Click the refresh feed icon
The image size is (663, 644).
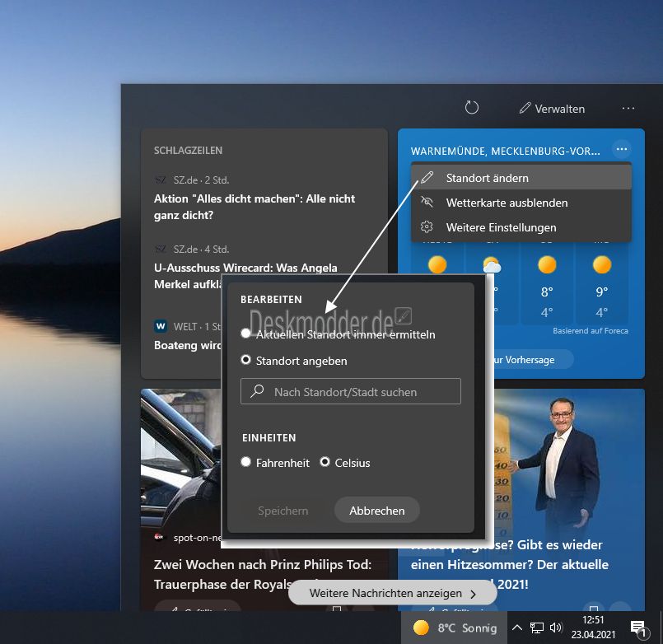click(x=472, y=108)
